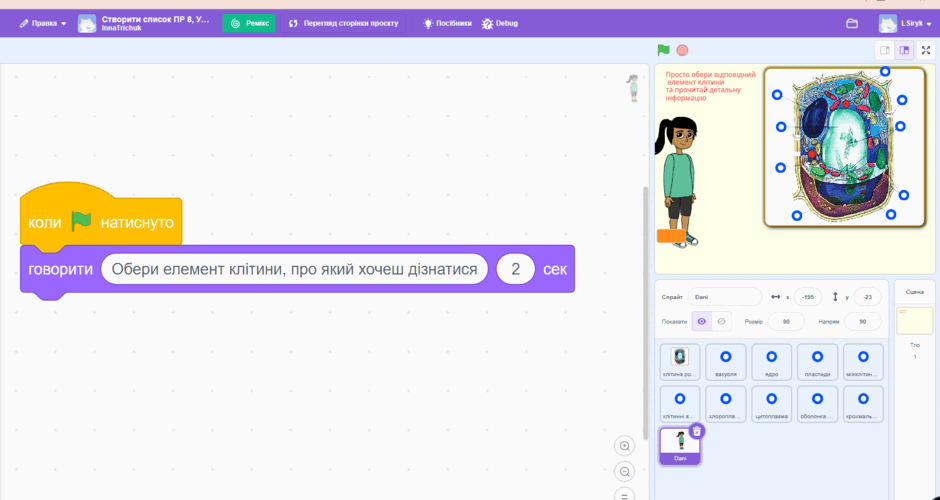Switch to small stage layout icon

[x=885, y=50]
